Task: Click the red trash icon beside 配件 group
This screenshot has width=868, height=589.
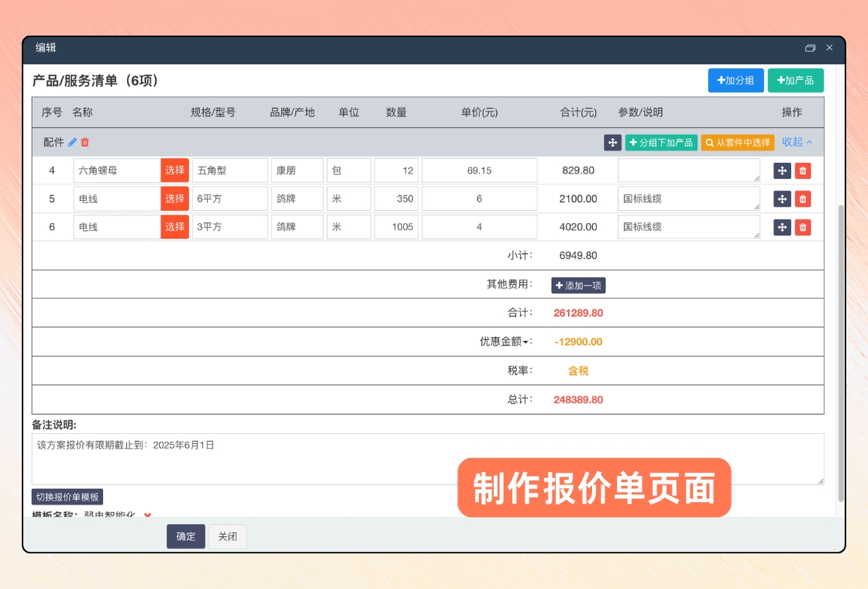Action: click(x=85, y=143)
